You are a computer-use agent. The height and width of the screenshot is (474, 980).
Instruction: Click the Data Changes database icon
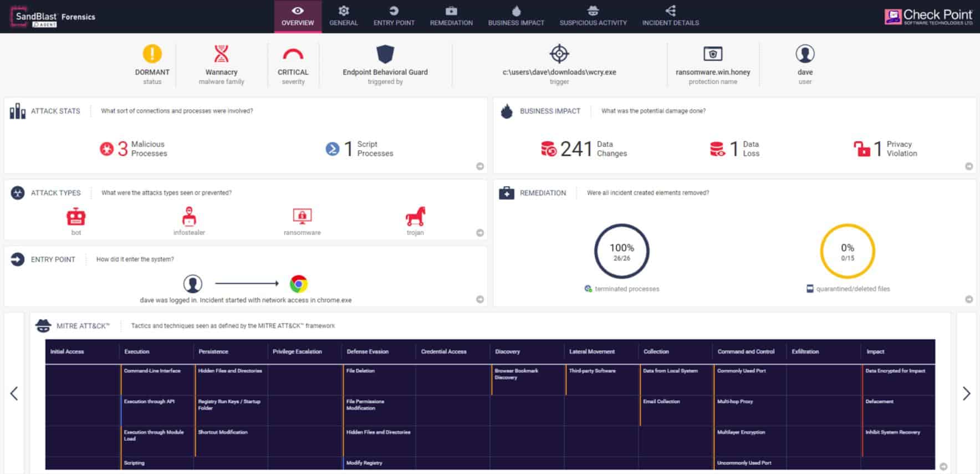pos(549,149)
